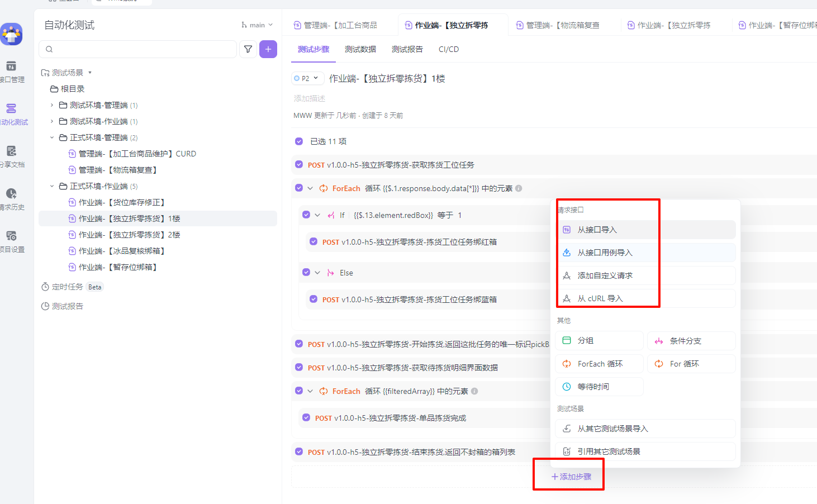Open the 自动化测试 sidebar icon
Viewport: 817px width, 504px height.
pyautogui.click(x=11, y=108)
